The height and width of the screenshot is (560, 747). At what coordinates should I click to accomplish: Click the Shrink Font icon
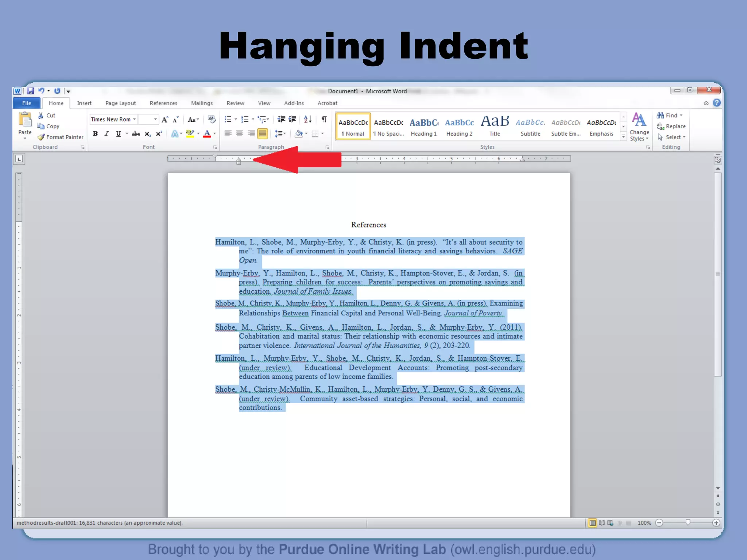coord(176,120)
